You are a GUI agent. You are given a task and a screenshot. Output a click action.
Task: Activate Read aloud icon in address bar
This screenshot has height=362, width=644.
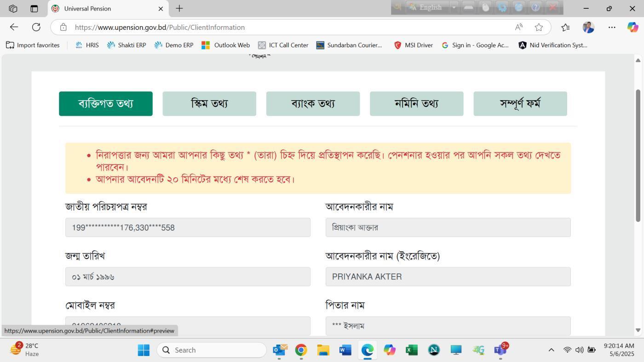coord(519,27)
